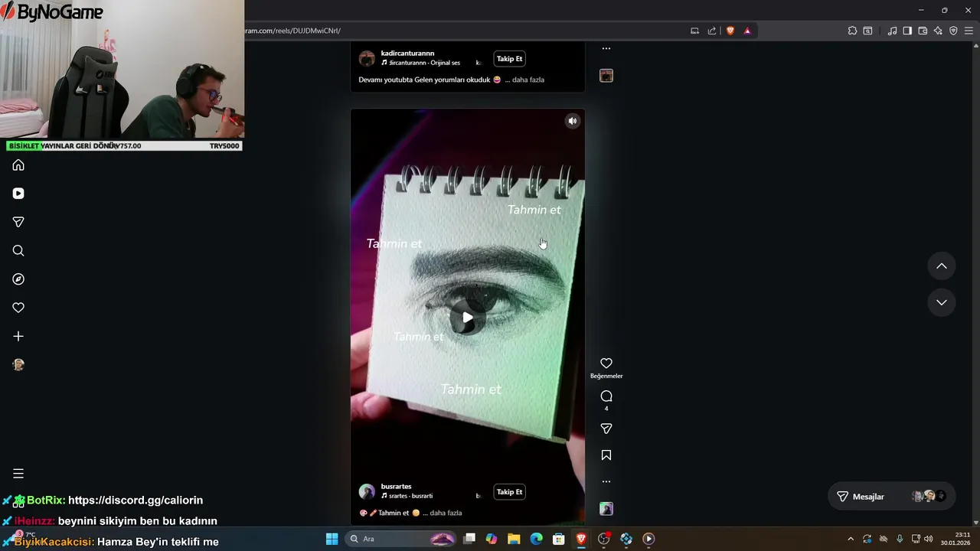Share the busrartes reel via paper plane
This screenshot has height=551, width=980.
click(606, 429)
